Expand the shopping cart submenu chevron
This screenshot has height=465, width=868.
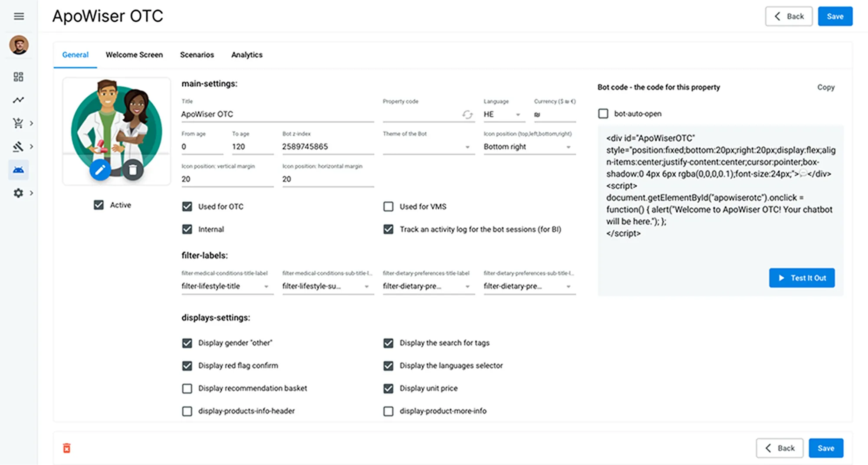tap(31, 124)
